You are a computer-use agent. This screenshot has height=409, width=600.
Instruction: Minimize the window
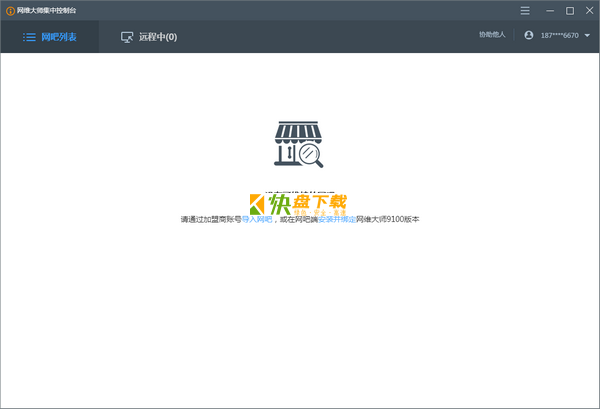pos(550,11)
